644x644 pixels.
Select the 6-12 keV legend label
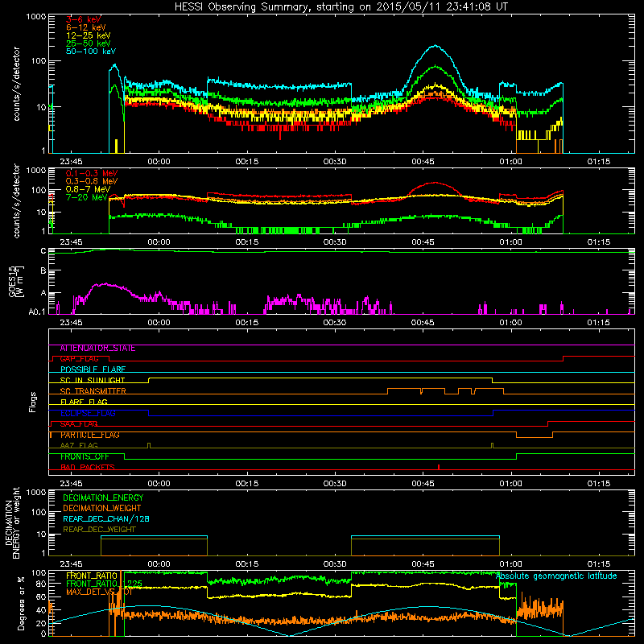[86, 27]
